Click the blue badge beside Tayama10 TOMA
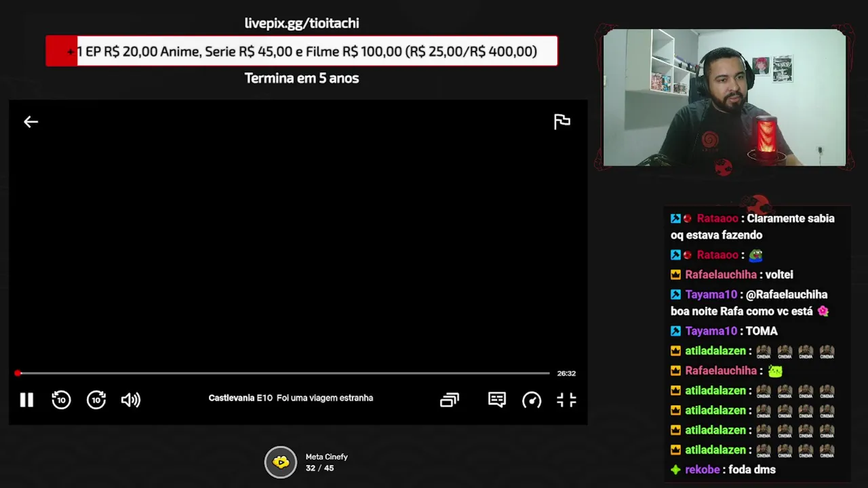 (x=675, y=331)
